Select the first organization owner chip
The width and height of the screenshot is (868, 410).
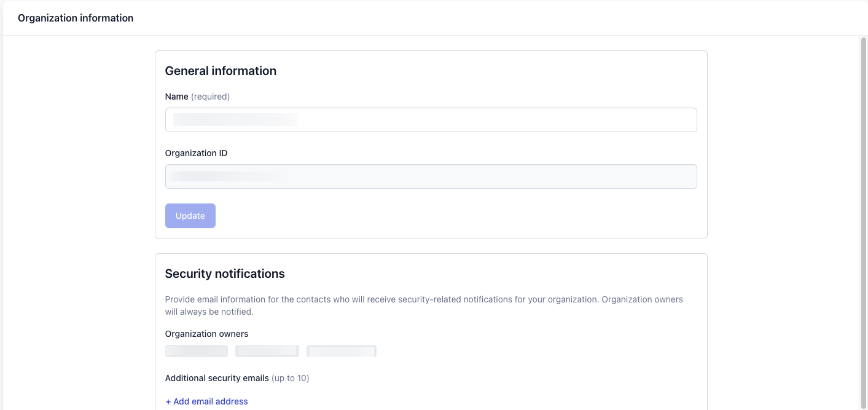197,351
